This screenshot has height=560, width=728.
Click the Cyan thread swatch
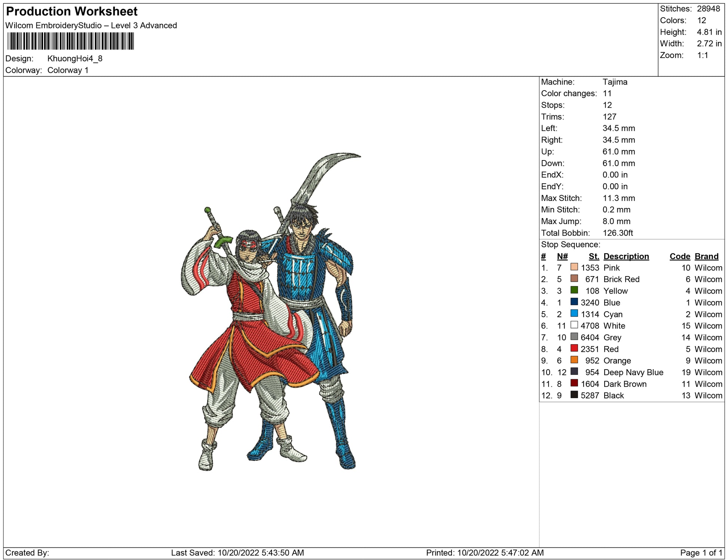(574, 313)
